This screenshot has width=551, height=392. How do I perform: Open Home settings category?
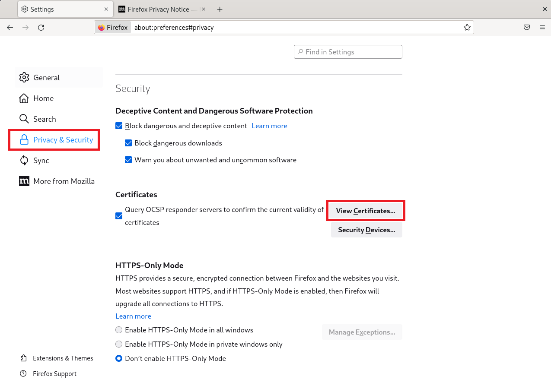coord(43,98)
